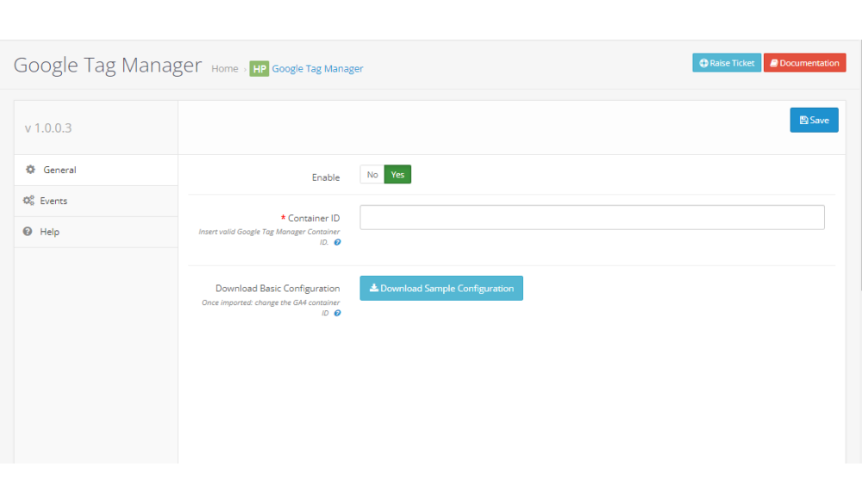
Task: Click the green HP badge in breadcrumb
Action: click(259, 69)
